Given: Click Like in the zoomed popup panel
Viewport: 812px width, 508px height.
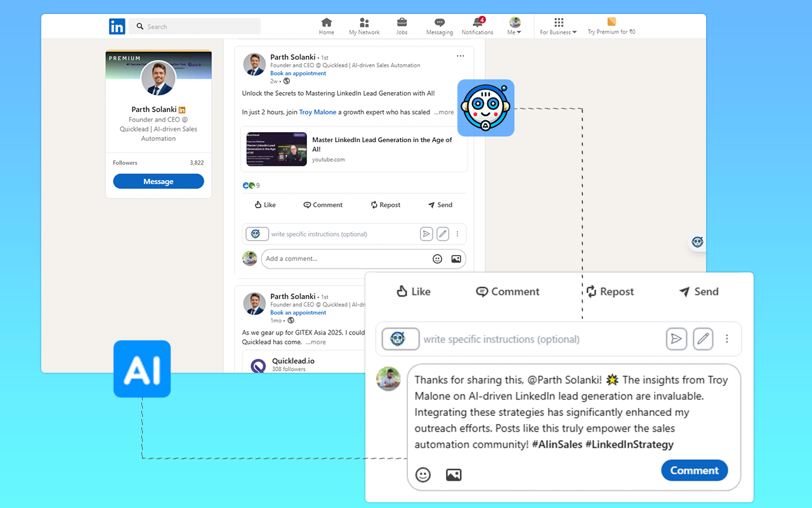Looking at the screenshot, I should [413, 291].
